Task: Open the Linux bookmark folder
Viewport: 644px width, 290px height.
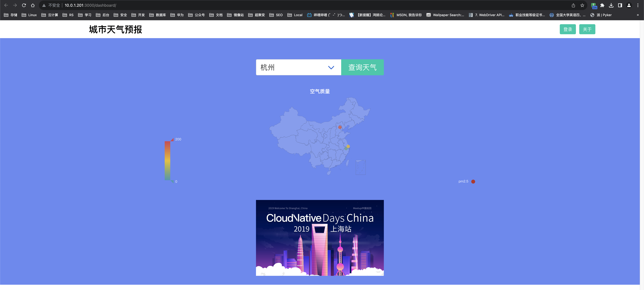Action: 29,15
